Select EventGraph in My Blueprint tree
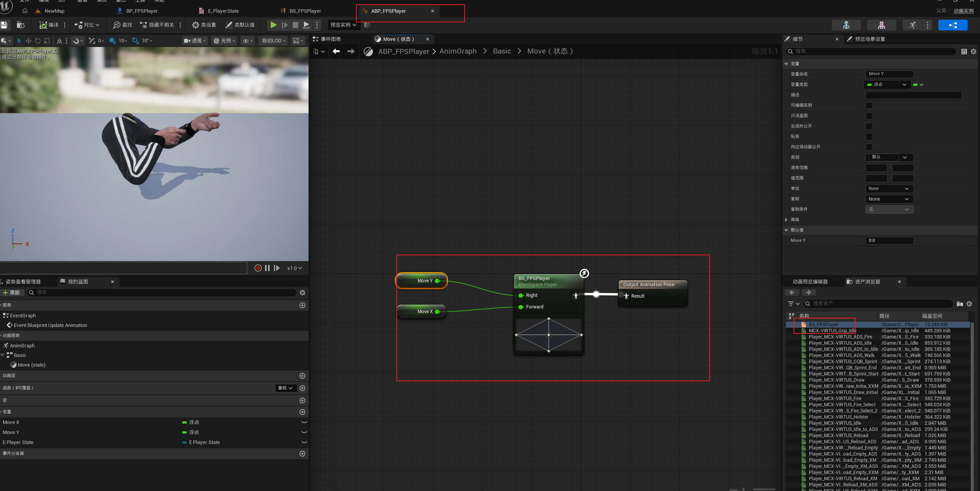980x491 pixels. (x=23, y=316)
